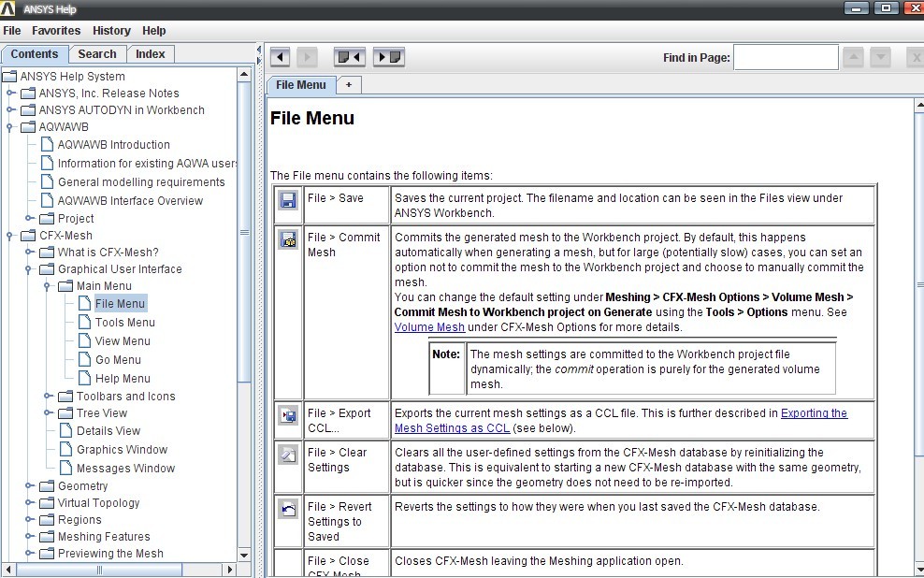Open General modelling requirements topic
The height and width of the screenshot is (578, 924).
pos(141,182)
